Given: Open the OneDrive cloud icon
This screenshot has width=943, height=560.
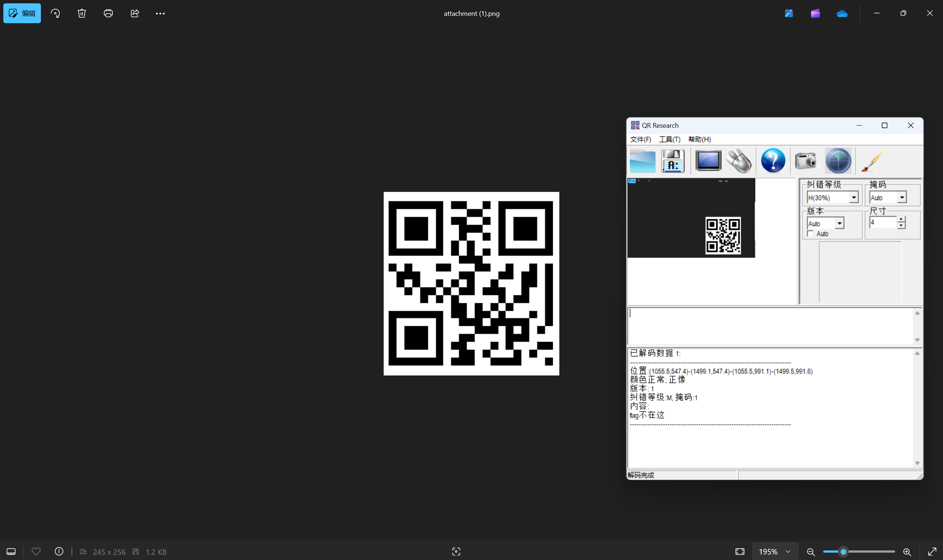Looking at the screenshot, I should (842, 14).
